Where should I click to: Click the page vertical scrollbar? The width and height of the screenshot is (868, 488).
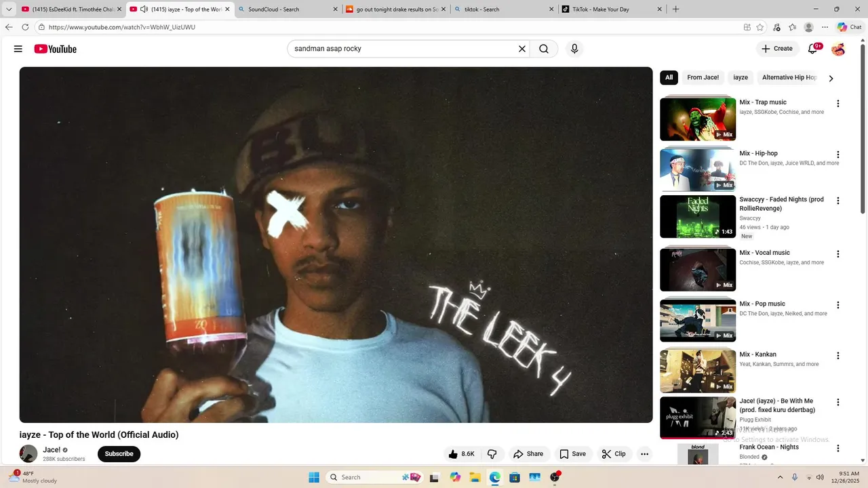863,129
